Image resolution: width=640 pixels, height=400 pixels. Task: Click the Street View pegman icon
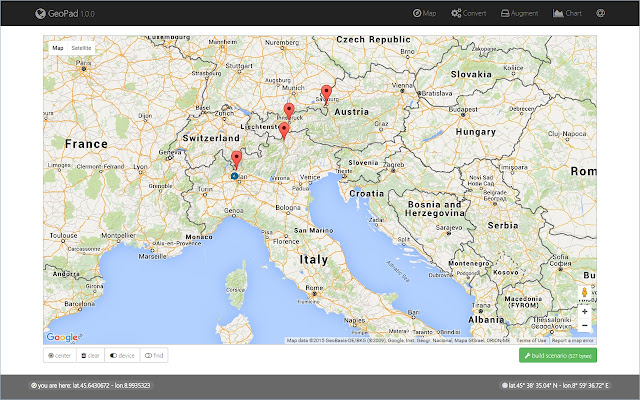584,293
